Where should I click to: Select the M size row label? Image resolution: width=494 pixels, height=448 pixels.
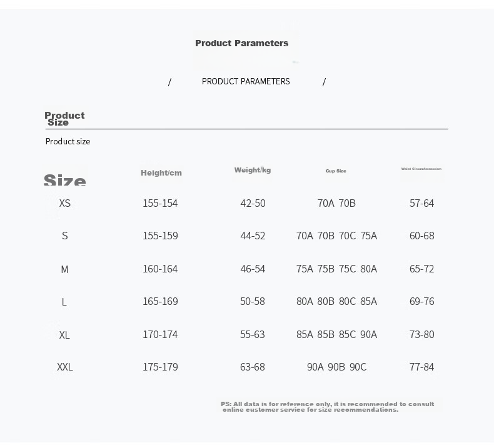[64, 269]
